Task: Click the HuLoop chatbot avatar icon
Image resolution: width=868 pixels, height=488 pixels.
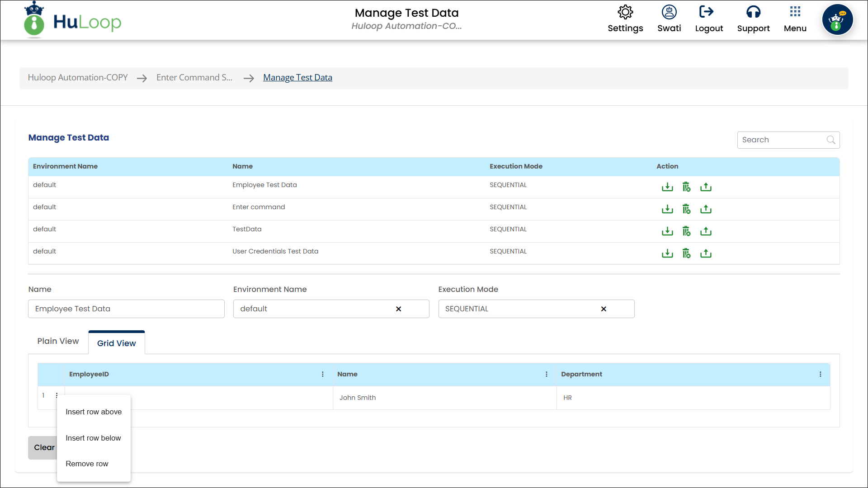Action: tap(837, 20)
